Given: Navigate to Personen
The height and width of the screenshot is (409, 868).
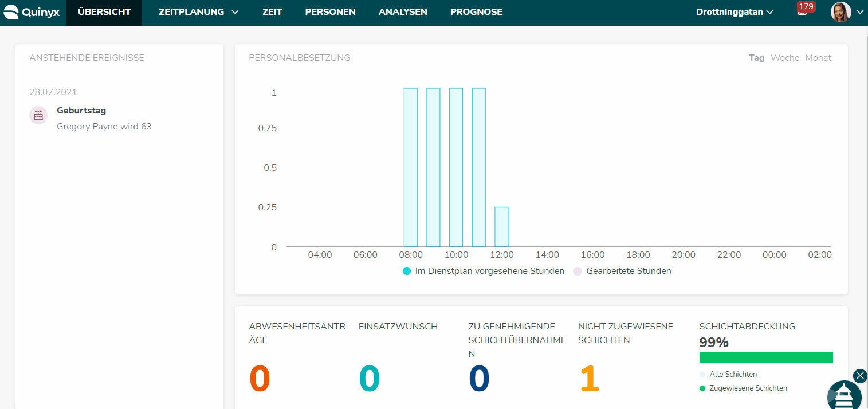Looking at the screenshot, I should (x=330, y=12).
